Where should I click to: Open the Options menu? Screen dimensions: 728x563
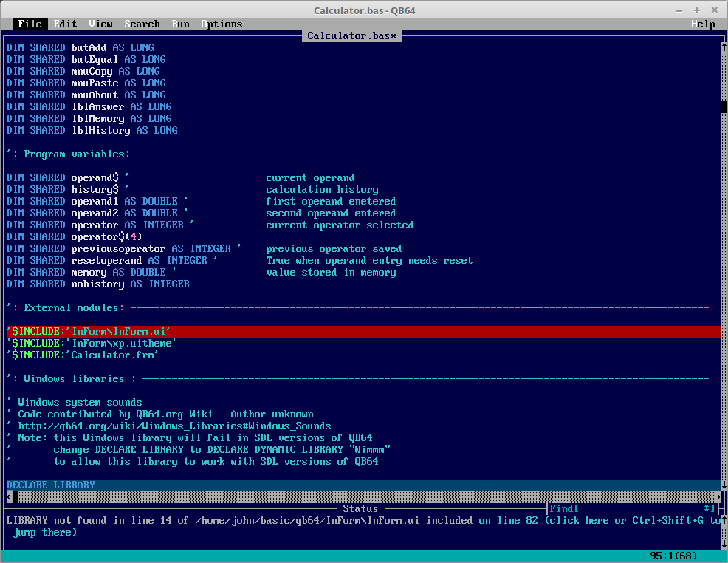pos(222,24)
